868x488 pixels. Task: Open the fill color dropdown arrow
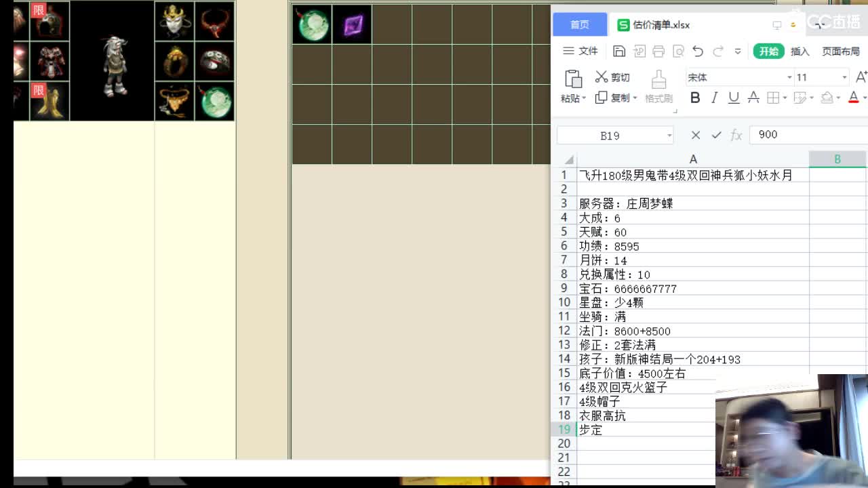tap(838, 98)
